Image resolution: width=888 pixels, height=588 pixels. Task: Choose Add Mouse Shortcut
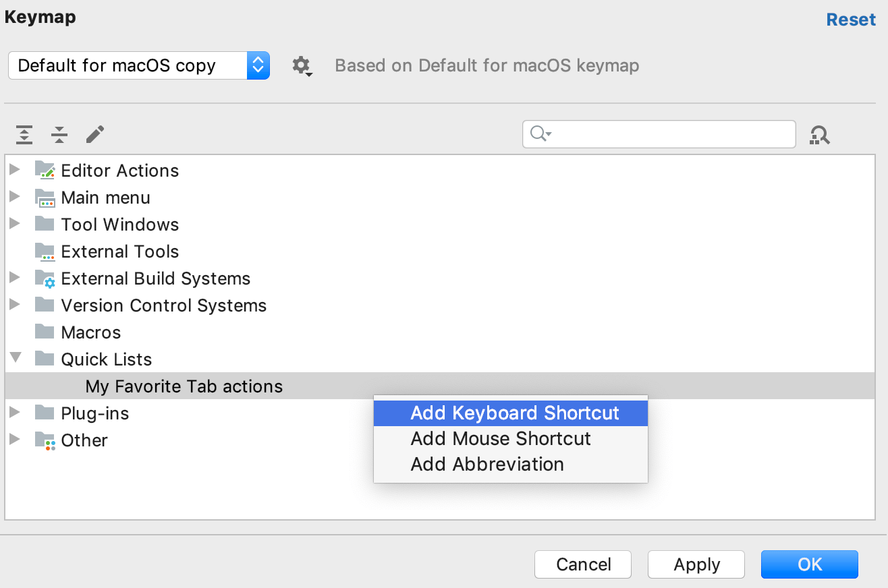(501, 438)
